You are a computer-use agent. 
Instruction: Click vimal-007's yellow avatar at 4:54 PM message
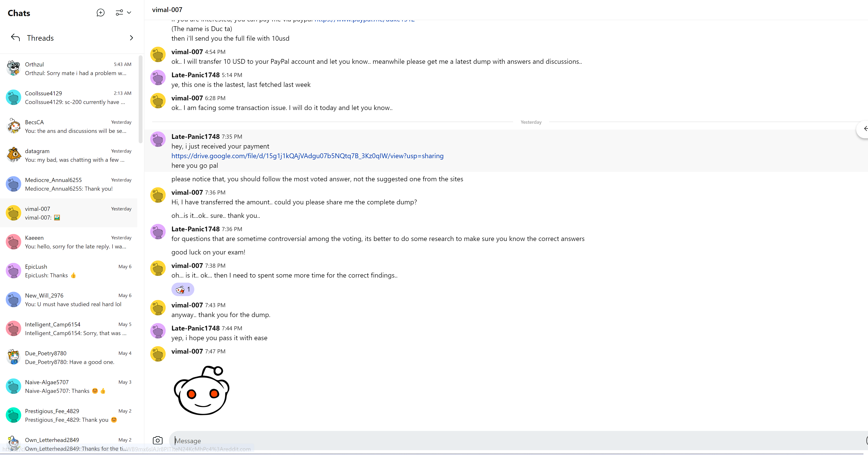pyautogui.click(x=158, y=55)
